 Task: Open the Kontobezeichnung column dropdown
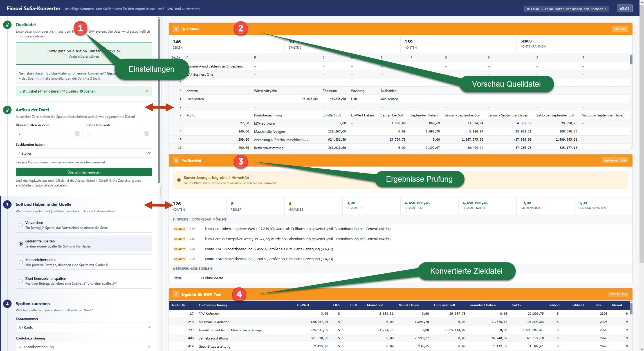click(84, 347)
